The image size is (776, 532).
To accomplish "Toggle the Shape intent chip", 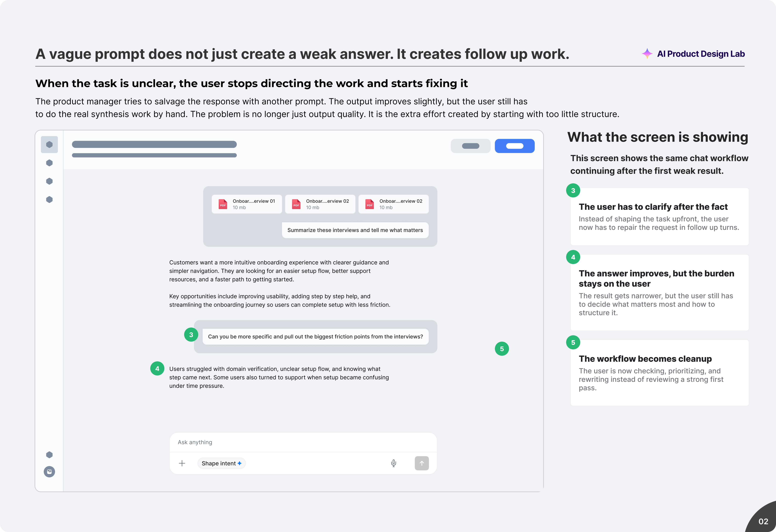I will [221, 463].
